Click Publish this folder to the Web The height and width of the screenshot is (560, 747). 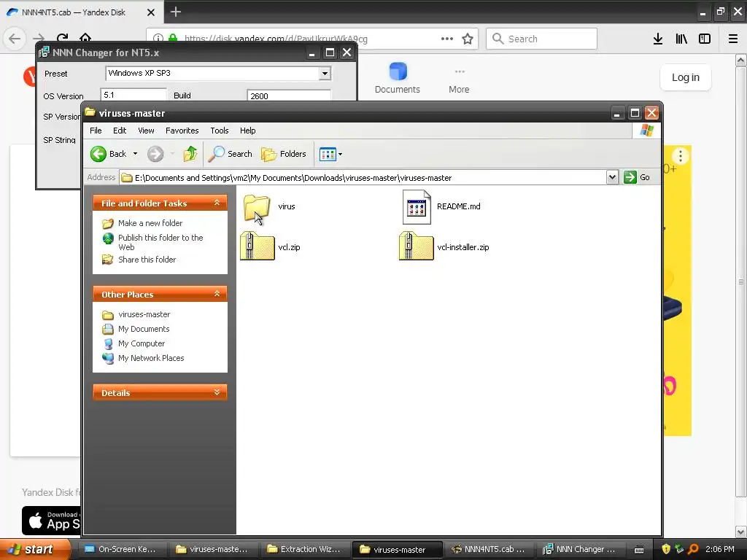[160, 242]
